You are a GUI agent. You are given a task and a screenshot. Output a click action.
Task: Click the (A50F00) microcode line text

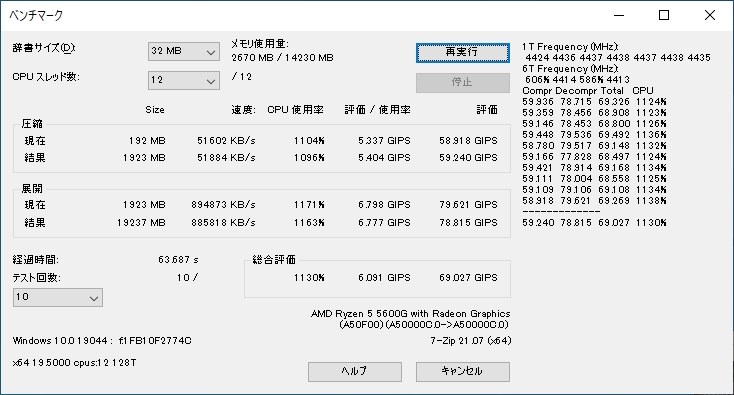point(424,325)
